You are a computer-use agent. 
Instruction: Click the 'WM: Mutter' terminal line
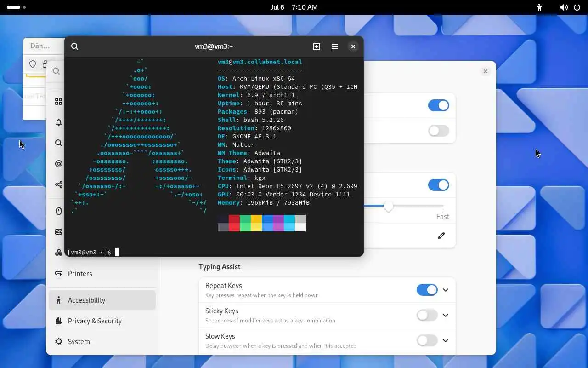tap(236, 144)
